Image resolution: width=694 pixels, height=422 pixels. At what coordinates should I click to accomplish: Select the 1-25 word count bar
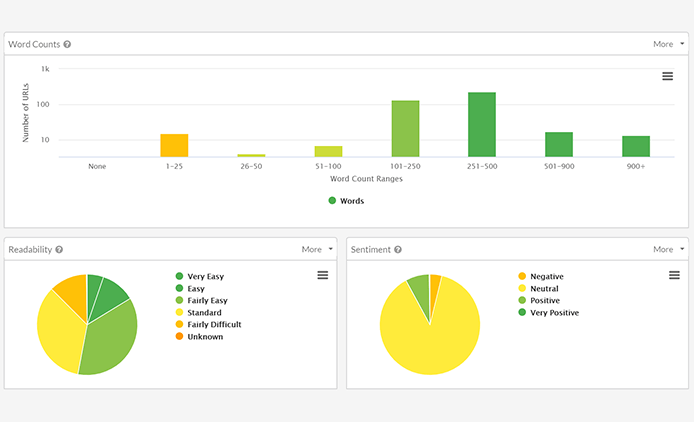coord(174,145)
